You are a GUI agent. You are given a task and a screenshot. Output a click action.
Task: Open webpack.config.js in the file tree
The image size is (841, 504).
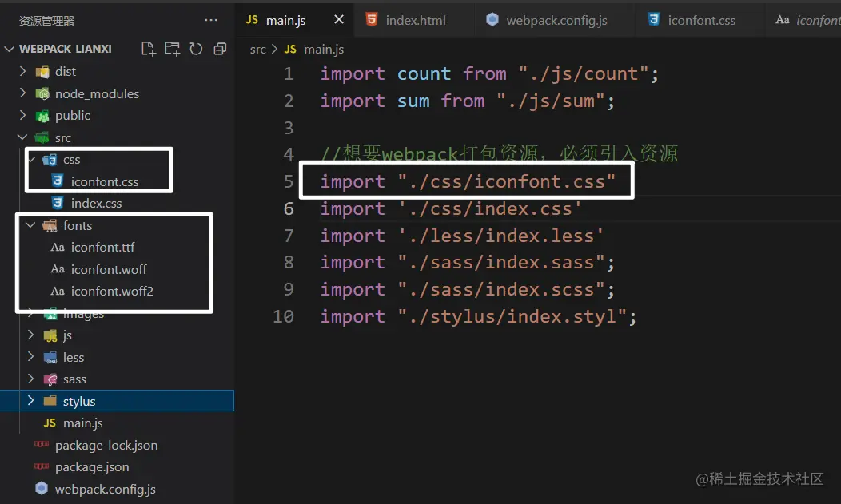106,489
